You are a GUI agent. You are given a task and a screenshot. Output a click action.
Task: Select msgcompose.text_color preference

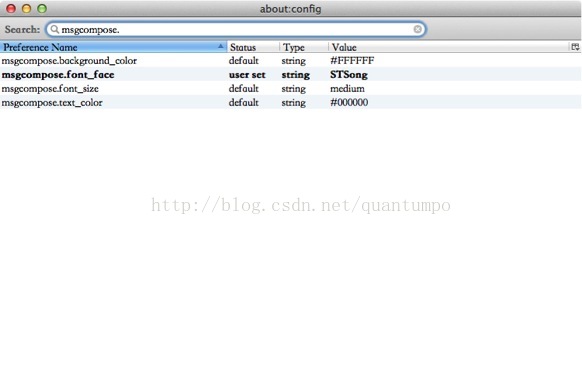(52, 102)
